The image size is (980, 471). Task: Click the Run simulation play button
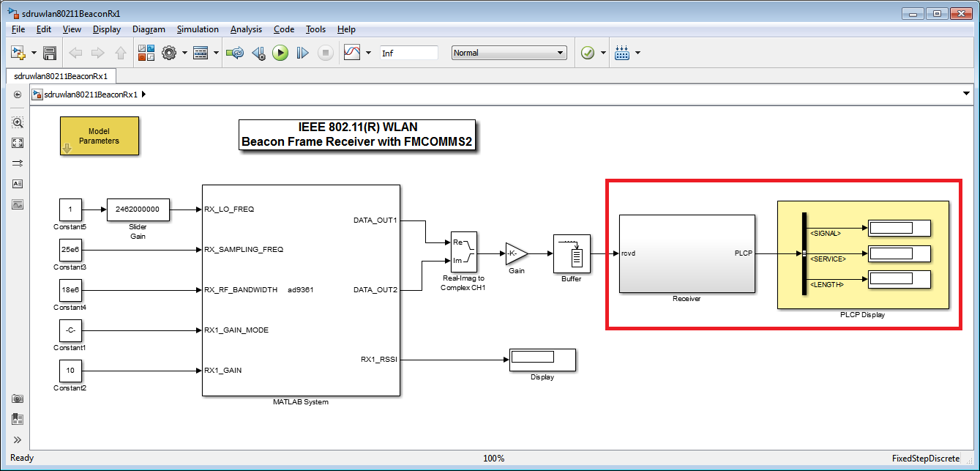[x=280, y=53]
